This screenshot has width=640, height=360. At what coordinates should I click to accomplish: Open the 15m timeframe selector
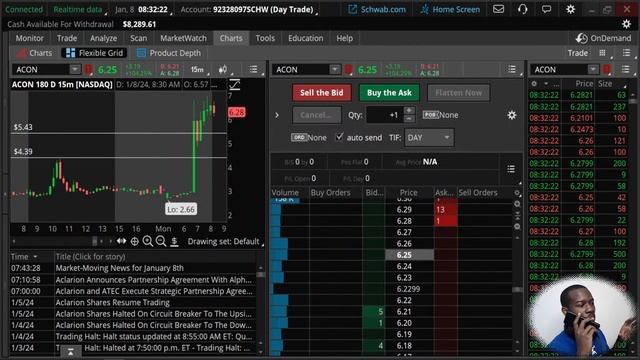198,70
